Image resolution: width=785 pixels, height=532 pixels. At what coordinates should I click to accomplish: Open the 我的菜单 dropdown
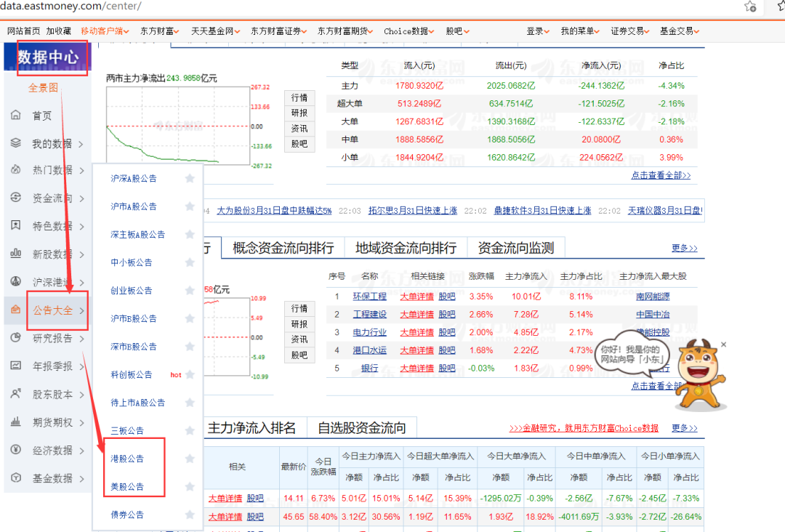coord(580,31)
